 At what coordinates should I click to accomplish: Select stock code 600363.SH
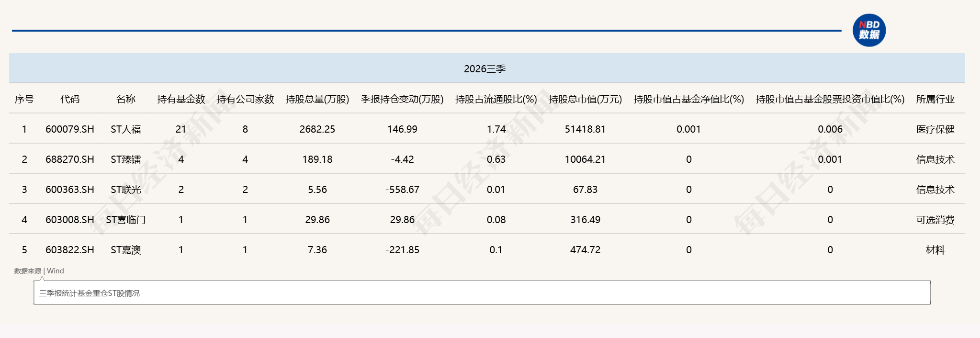point(70,190)
